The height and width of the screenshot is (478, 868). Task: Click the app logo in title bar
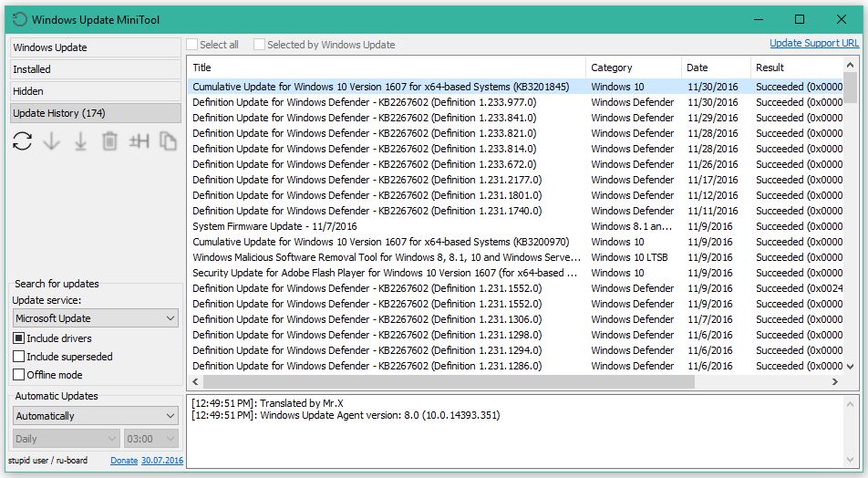pos(19,19)
